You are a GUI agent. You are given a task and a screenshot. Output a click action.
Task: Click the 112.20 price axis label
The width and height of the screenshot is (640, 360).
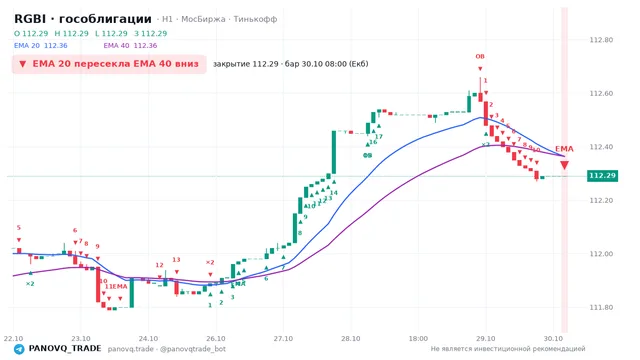601,200
